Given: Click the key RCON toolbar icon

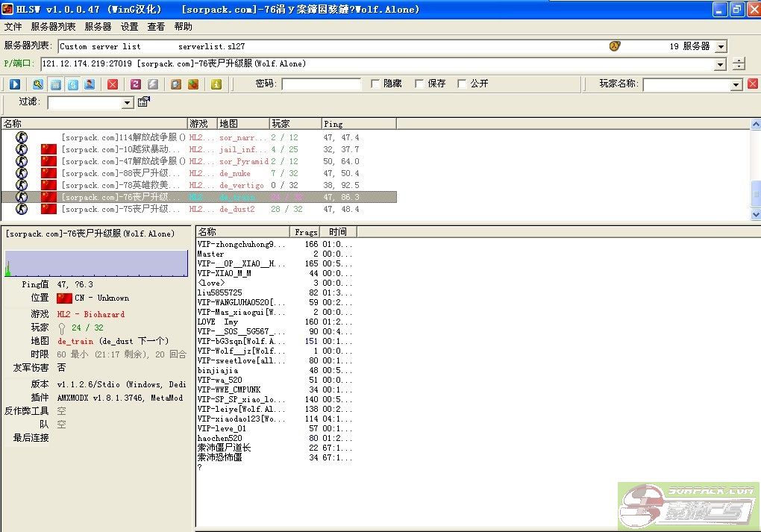Looking at the screenshot, I should point(38,84).
